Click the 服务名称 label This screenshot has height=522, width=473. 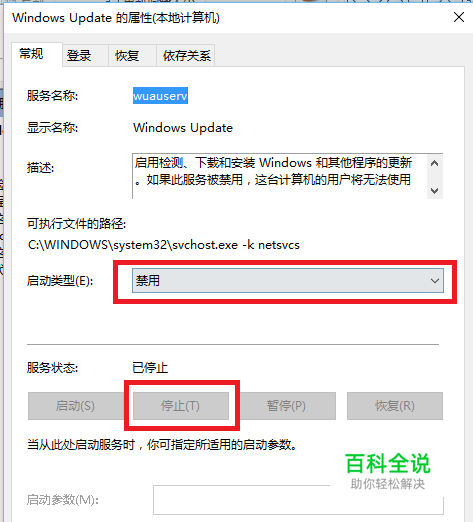click(x=52, y=96)
